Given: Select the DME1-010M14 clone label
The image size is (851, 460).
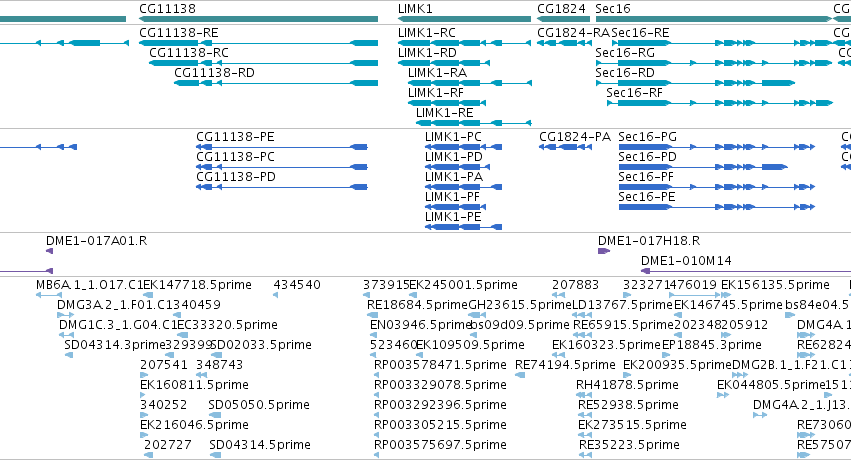Looking at the screenshot, I should [x=686, y=261].
